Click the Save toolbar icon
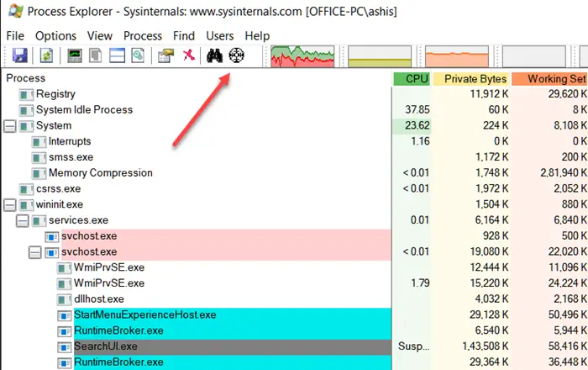This screenshot has width=588, height=370. (20, 55)
